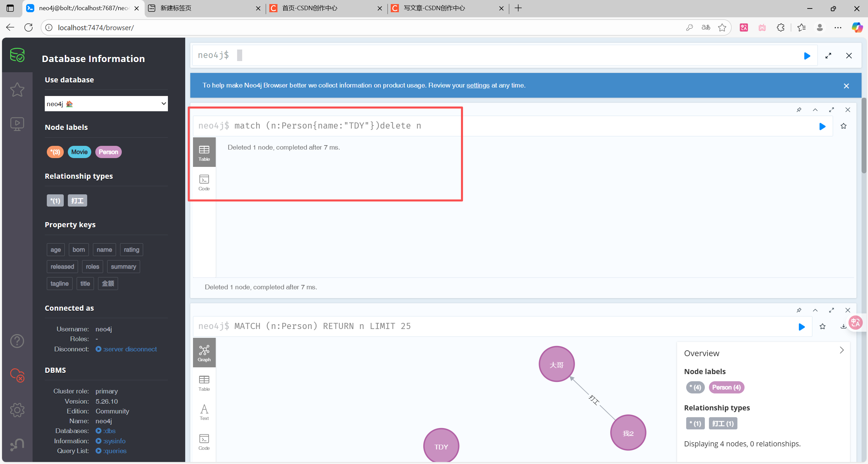Screen dimensions: 868x464
Task: Open the Settings gear sidebar icon
Action: pyautogui.click(x=17, y=410)
